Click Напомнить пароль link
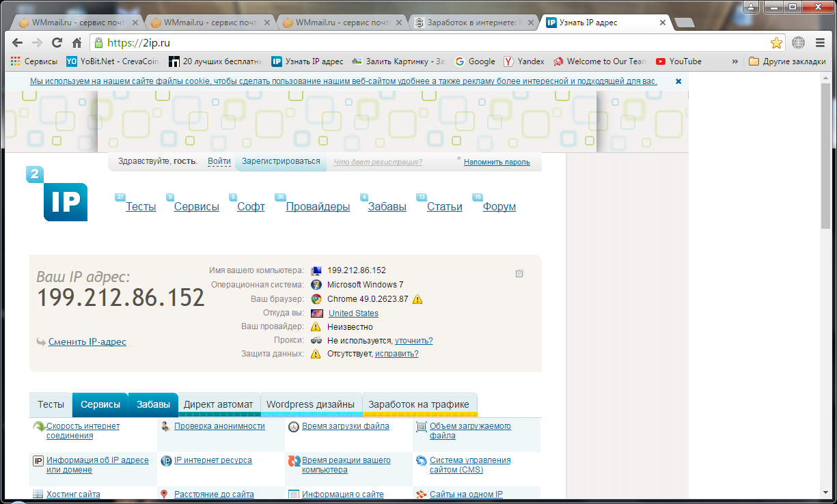This screenshot has width=837, height=504. [497, 163]
